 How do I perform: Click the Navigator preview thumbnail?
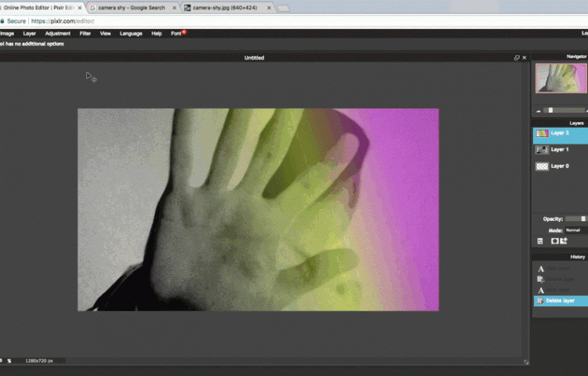[561, 78]
